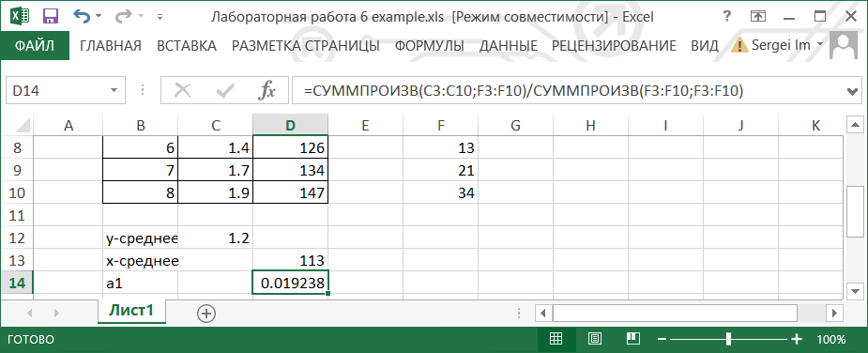This screenshot has width=868, height=353.
Task: Select cell with value 113
Action: 291,260
